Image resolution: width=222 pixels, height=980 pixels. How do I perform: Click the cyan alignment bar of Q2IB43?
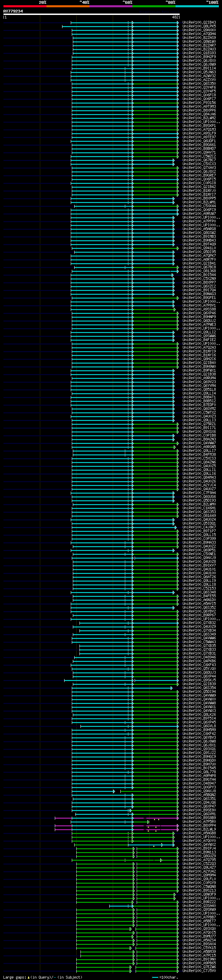coord(125,23)
